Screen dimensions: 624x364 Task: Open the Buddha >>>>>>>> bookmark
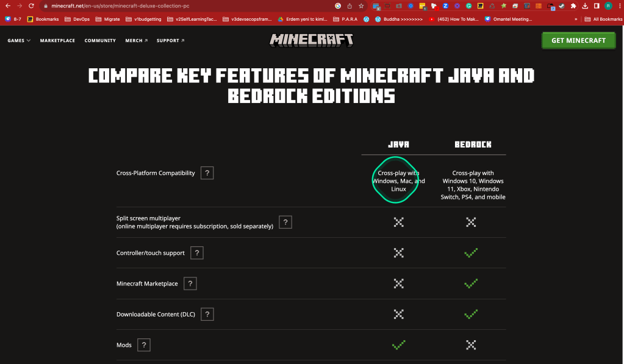point(399,19)
